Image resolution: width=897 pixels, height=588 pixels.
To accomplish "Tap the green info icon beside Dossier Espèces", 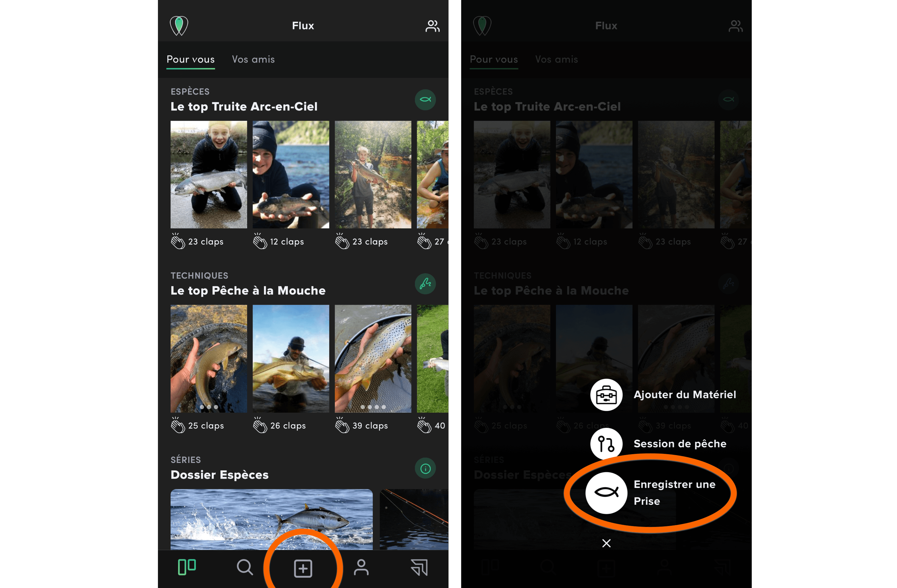I will (426, 468).
